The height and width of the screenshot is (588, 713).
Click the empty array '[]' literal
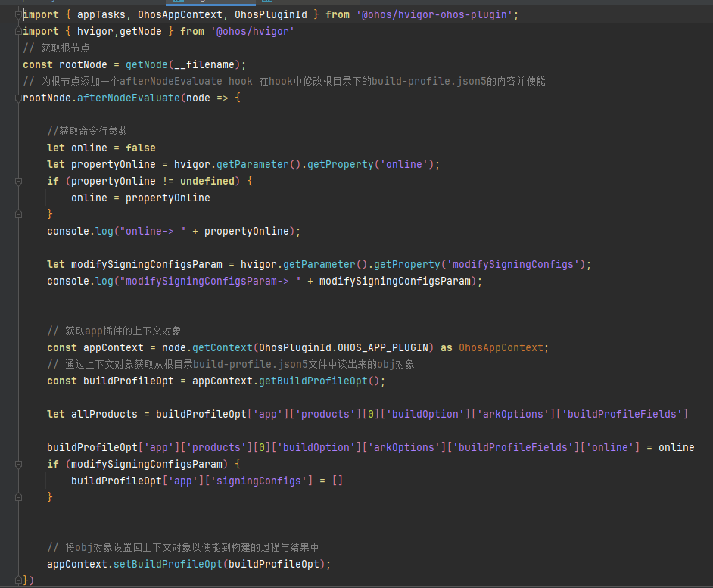tap(338, 481)
